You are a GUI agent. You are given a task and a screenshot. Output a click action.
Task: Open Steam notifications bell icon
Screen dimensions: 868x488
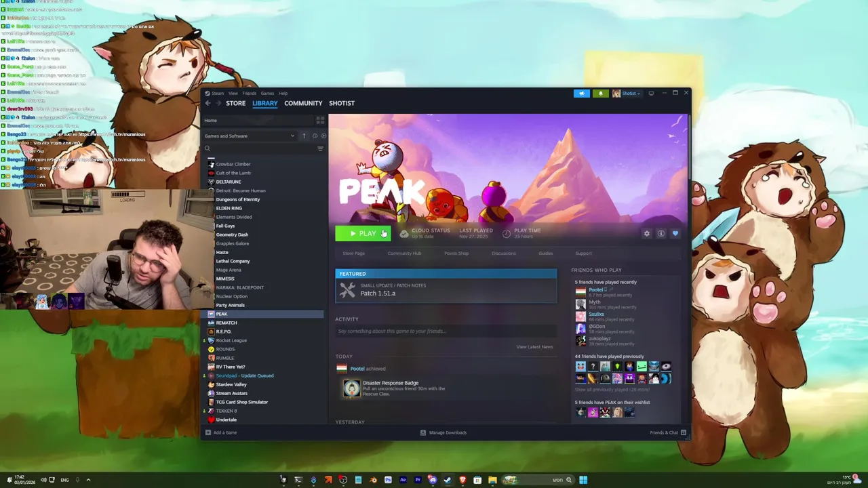point(600,93)
